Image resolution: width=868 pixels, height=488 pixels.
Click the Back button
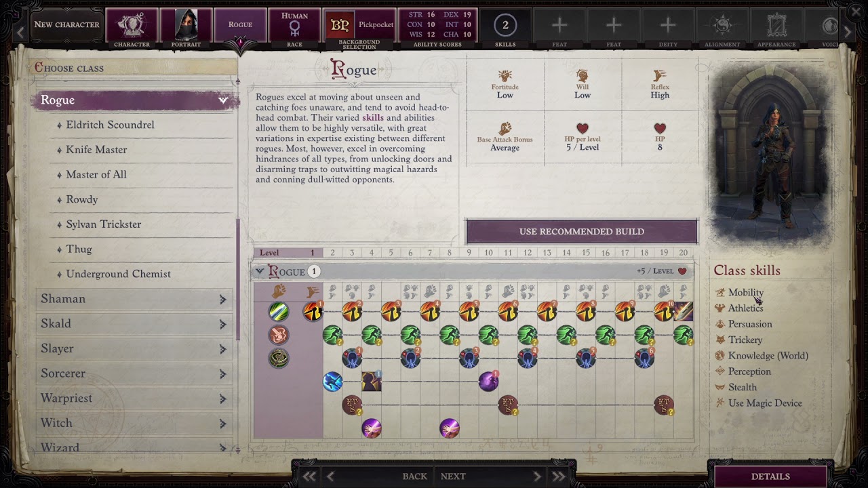(414, 476)
